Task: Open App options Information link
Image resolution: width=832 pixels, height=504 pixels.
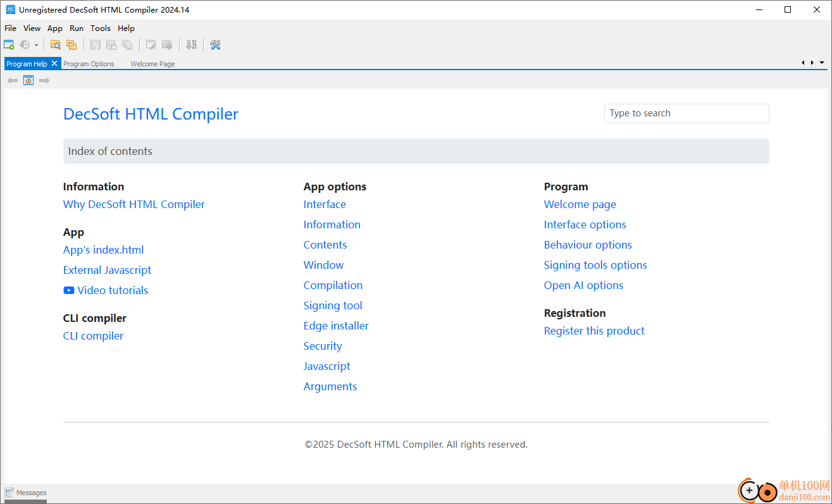Action: tap(332, 224)
